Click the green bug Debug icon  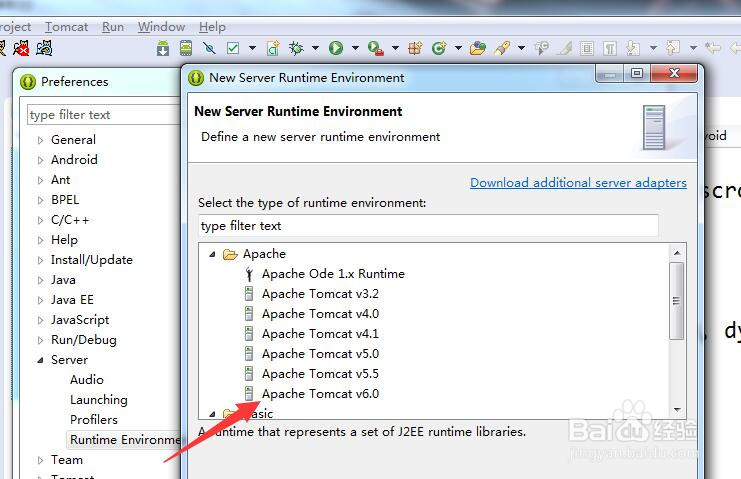coord(297,48)
